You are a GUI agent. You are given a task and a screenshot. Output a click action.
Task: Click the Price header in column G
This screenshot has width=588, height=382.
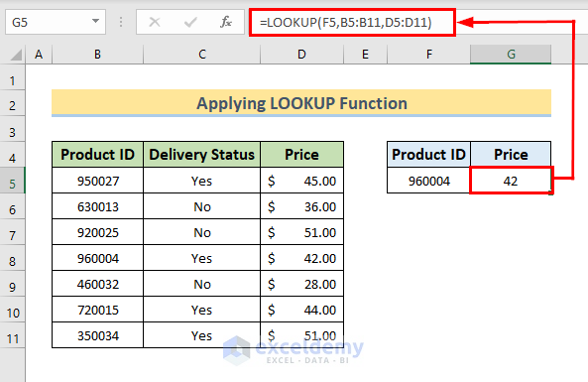coord(511,155)
